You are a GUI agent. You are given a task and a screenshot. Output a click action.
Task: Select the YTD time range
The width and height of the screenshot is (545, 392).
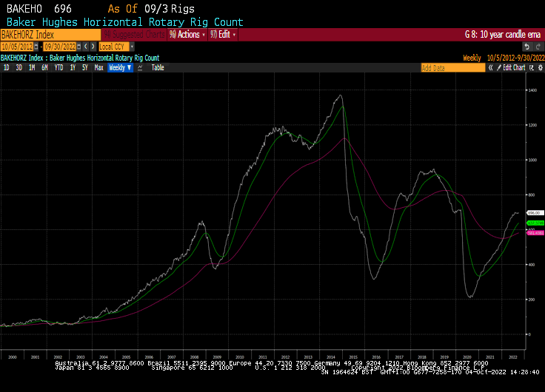pos(58,67)
